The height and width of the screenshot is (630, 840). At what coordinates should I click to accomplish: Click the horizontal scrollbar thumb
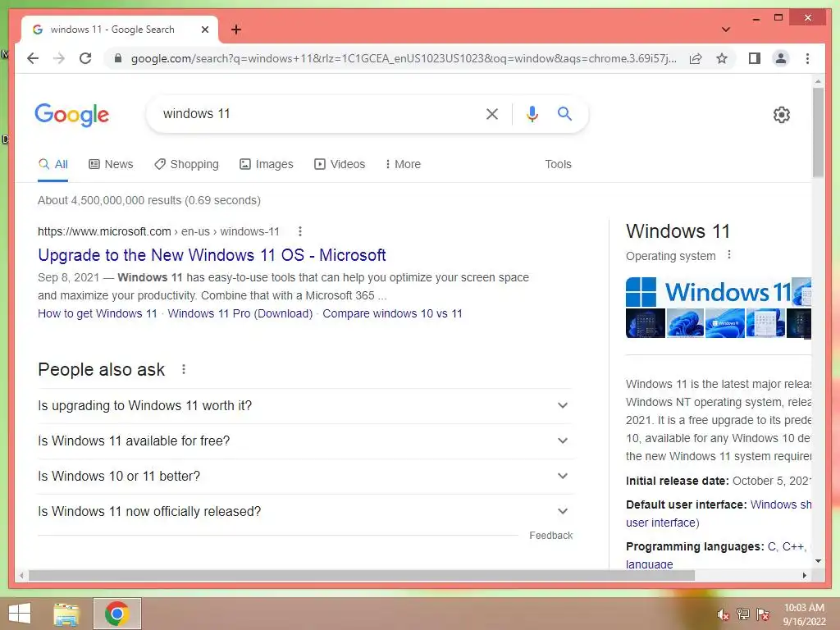[362, 575]
